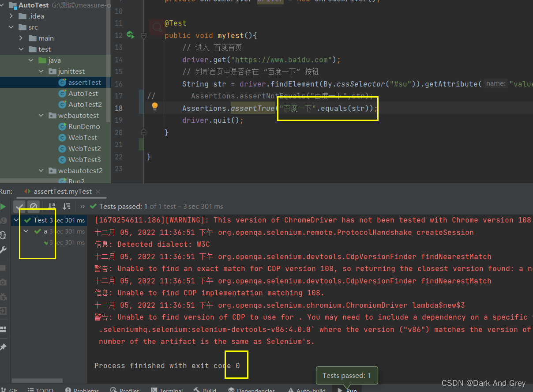Screen dimensions: 533x392
Task: Sort test results alphabetically
Action: (52, 206)
